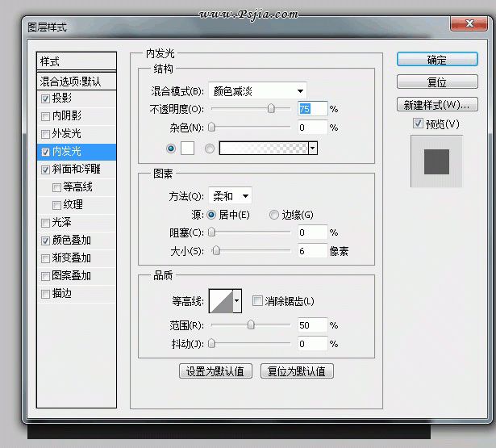Screen dimensions: 496x448
Task: Click the layer style preview thumbnail
Action: (436, 161)
